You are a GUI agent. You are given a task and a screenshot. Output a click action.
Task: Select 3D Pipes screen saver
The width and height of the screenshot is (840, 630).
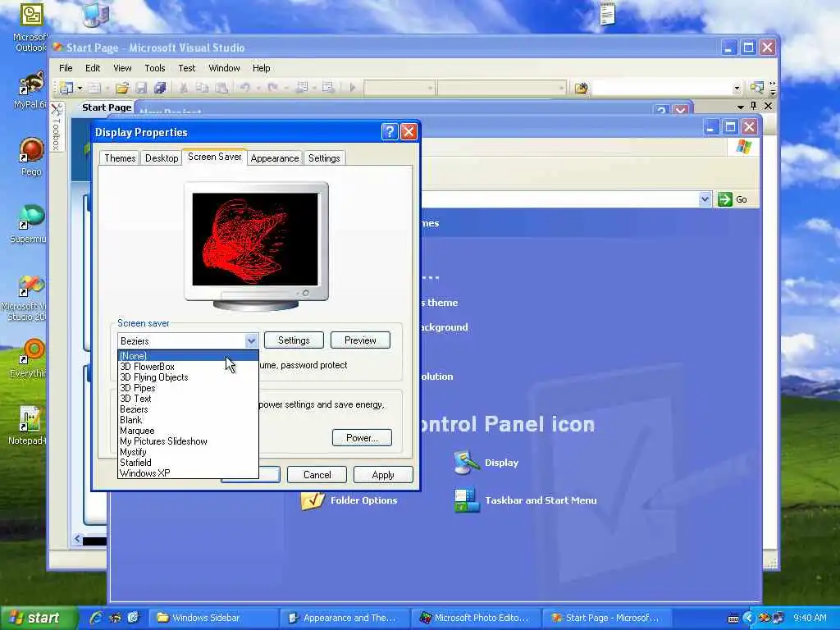click(188, 388)
